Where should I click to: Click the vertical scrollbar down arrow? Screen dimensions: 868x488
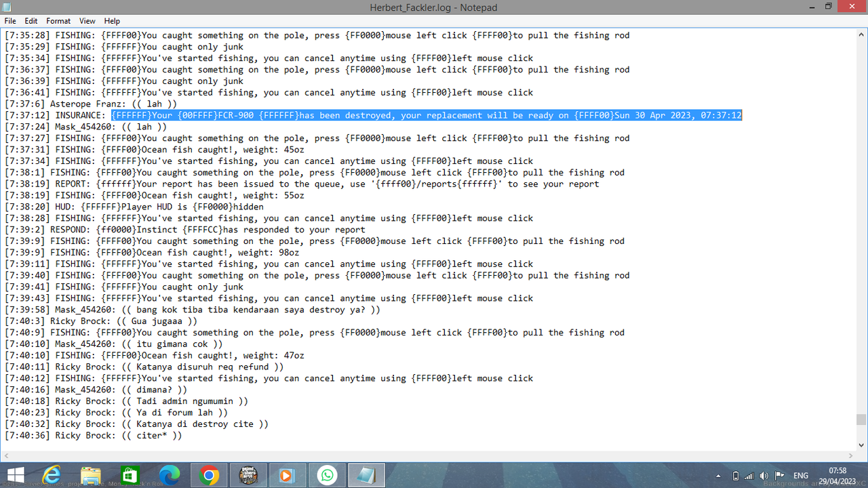[x=862, y=445]
